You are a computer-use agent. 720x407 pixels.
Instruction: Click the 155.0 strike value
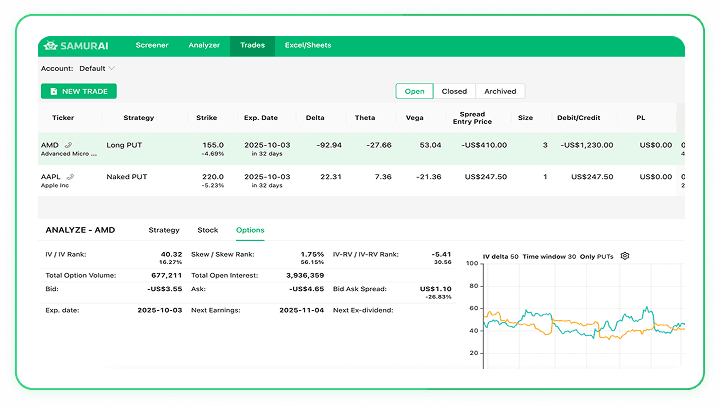(x=213, y=145)
